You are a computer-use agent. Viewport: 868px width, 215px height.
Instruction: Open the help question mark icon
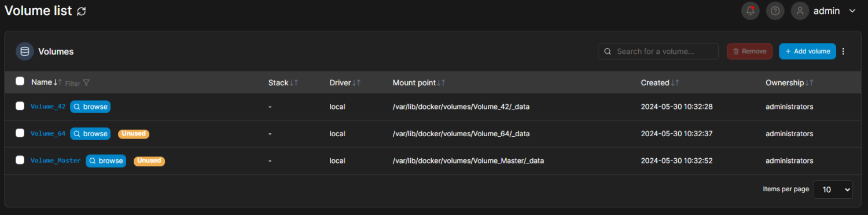click(775, 10)
